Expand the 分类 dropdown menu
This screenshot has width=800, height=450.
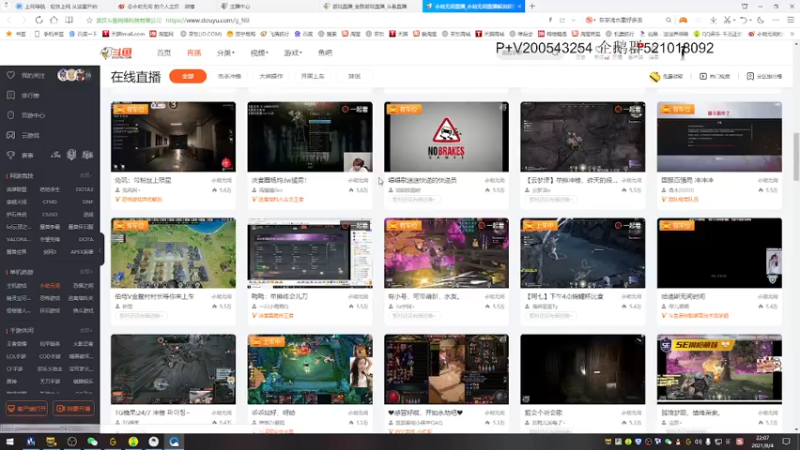point(226,53)
